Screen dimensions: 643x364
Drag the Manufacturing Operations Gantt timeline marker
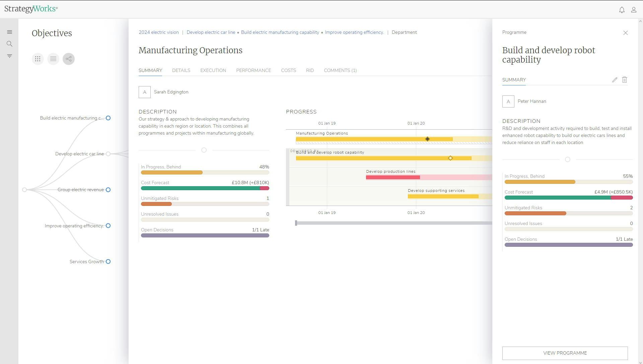pos(427,139)
